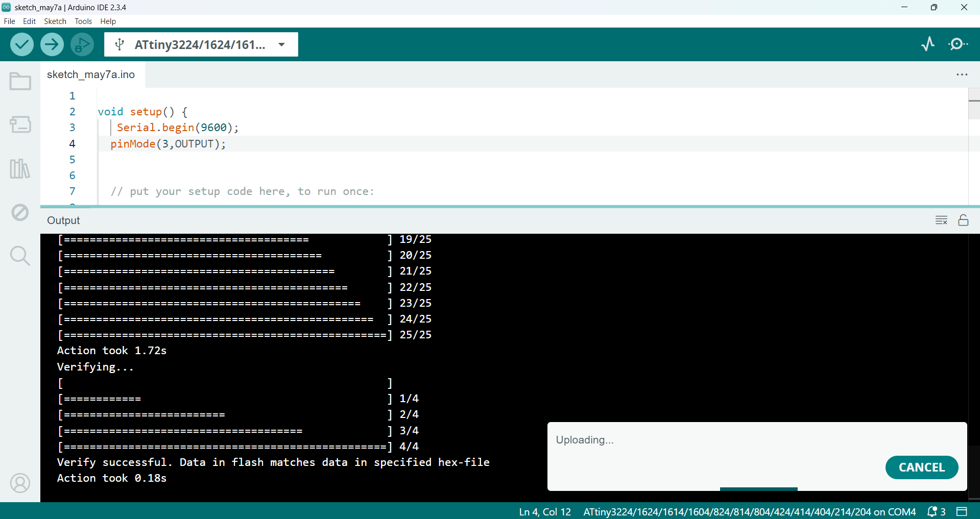The image size is (980, 519).
Task: Open the Tools menu
Action: 83,21
